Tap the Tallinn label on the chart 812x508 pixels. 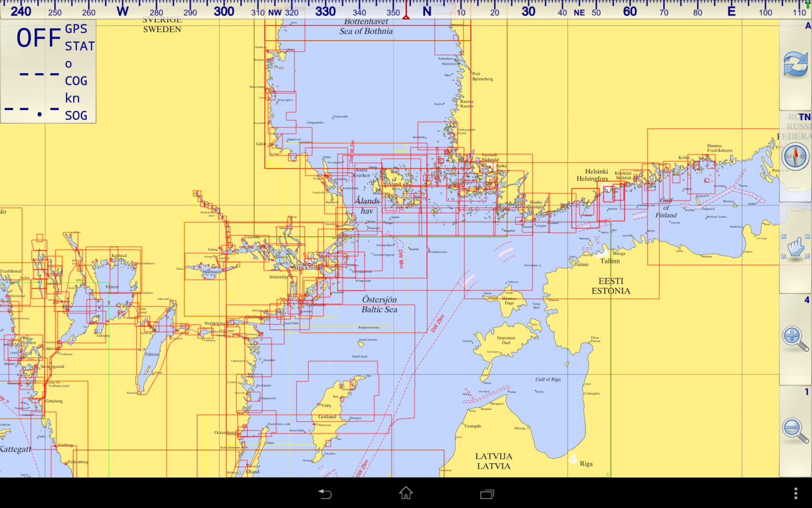pyautogui.click(x=610, y=260)
